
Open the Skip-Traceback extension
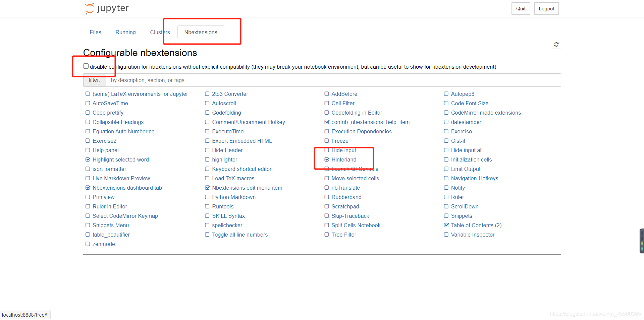(350, 216)
